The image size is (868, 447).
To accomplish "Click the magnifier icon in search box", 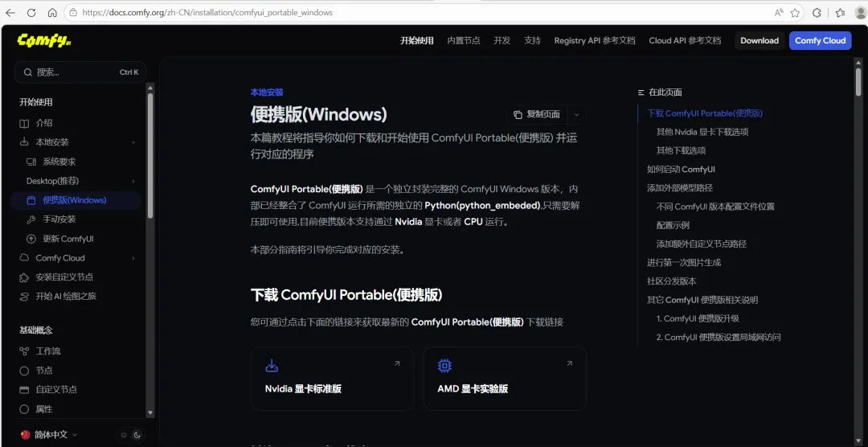I will click(x=27, y=72).
